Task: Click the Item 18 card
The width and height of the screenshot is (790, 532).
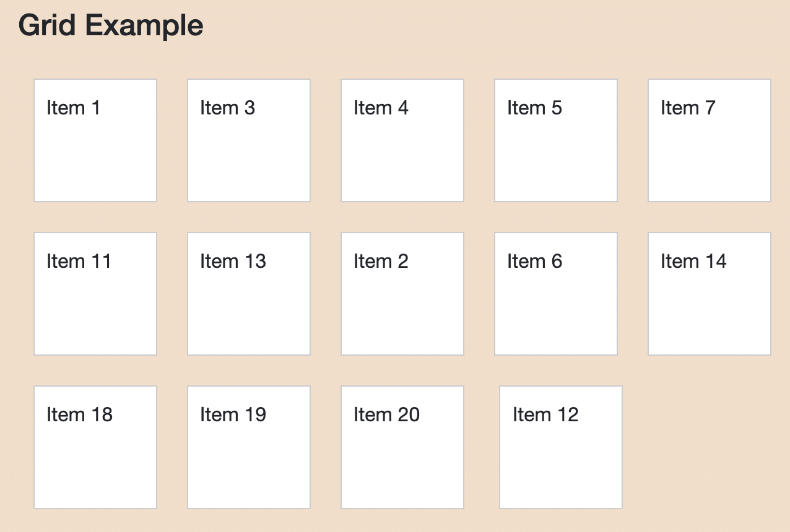Action: click(x=95, y=447)
